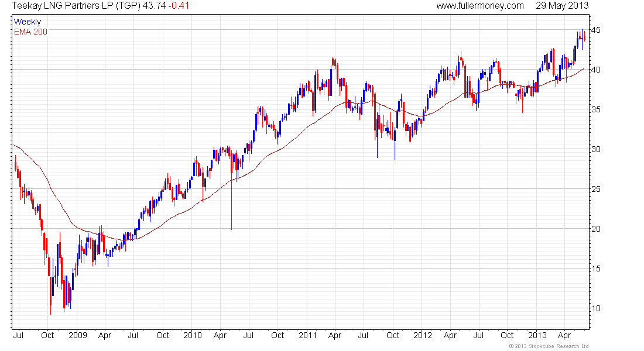Click the 20 price axis label

coord(595,229)
